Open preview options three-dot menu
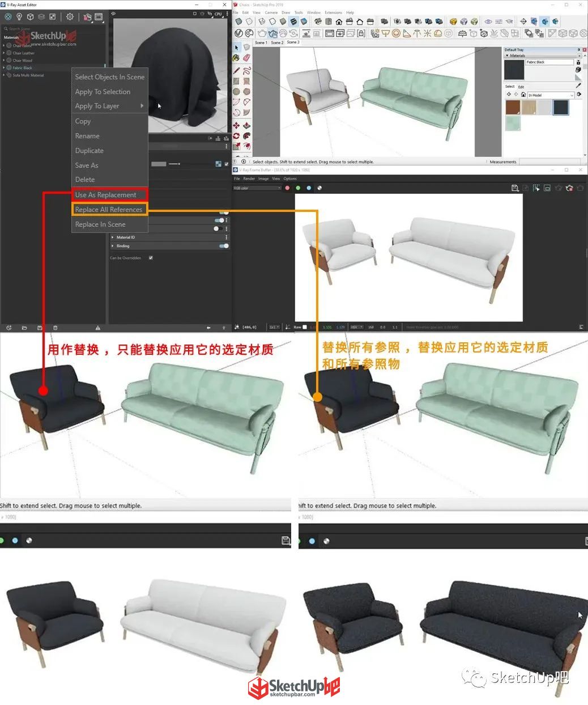Screen dimensions: 588x705 point(227,13)
